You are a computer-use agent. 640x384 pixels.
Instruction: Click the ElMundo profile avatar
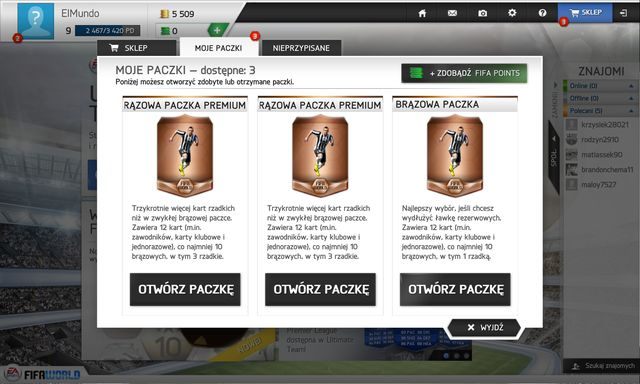pyautogui.click(x=36, y=21)
